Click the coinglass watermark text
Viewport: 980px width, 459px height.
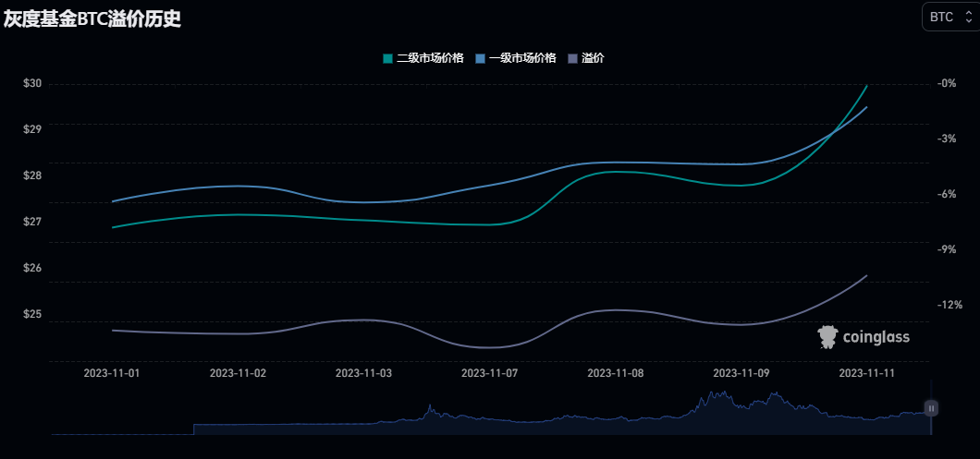tap(876, 338)
